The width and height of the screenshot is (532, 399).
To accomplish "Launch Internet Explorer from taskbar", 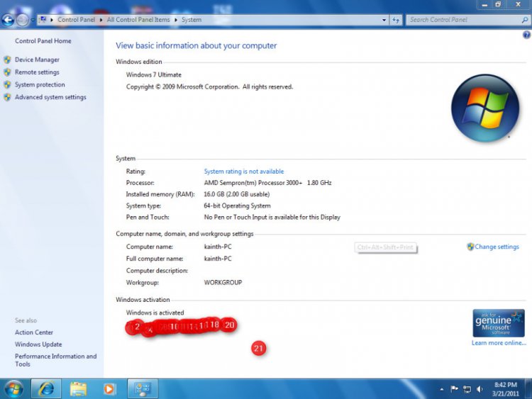I will pos(47,389).
